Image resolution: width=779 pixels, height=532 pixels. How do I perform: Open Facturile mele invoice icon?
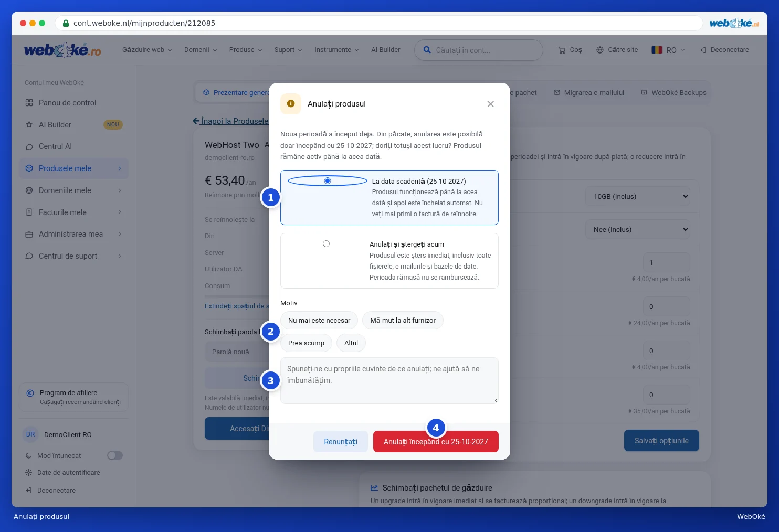(29, 212)
